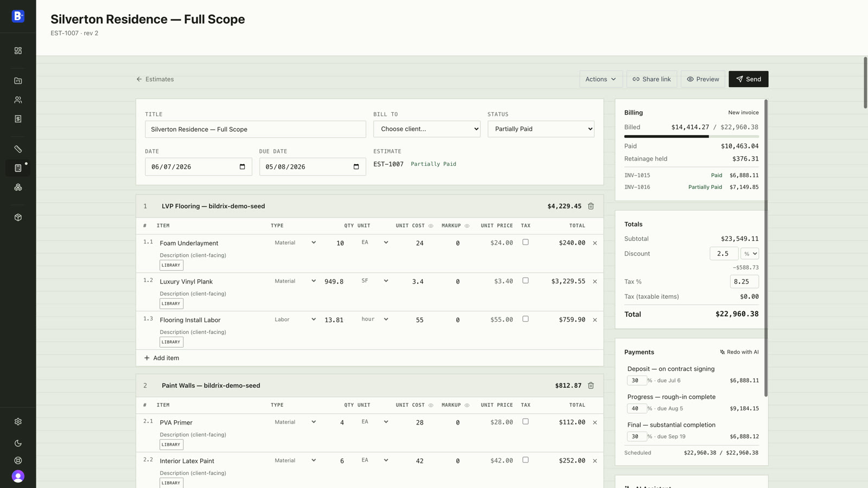This screenshot has width=868, height=488.
Task: Remove the Foam Underlayment line item
Action: tap(595, 243)
